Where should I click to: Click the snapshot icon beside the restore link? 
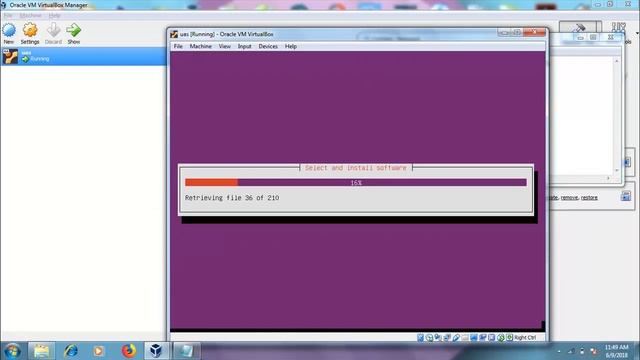(x=626, y=196)
